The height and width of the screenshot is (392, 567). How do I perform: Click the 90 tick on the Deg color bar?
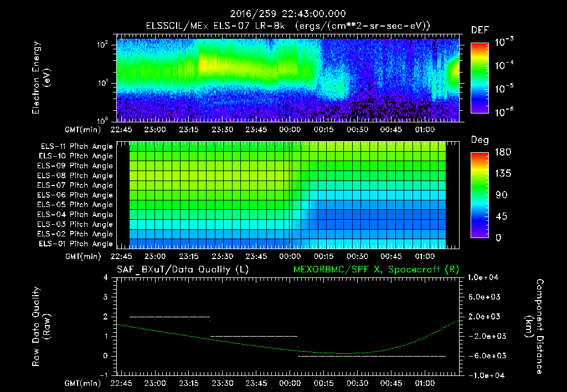click(x=502, y=195)
